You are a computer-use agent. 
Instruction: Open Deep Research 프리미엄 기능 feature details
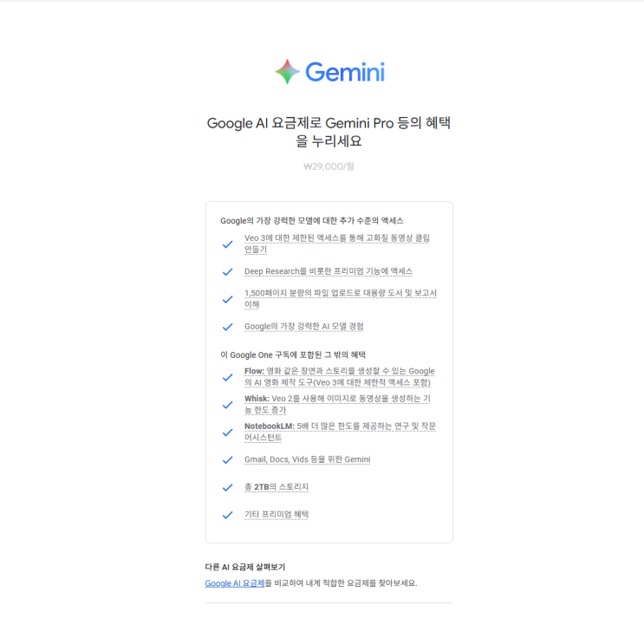click(329, 271)
